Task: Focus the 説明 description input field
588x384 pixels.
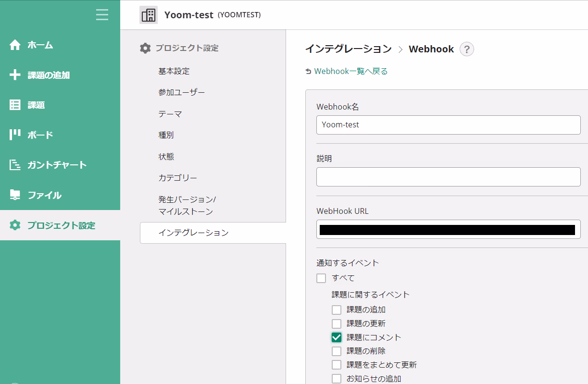Action: pos(449,177)
